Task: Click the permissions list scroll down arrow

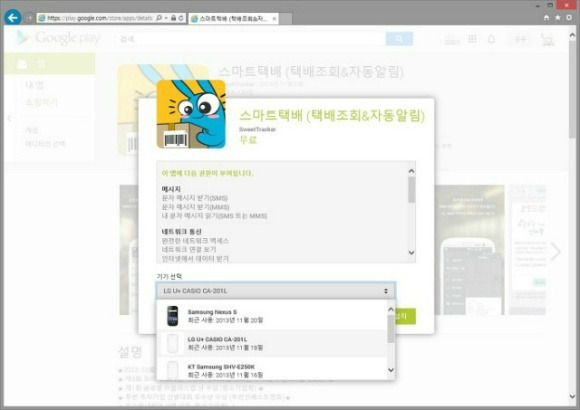Action: coord(411,253)
